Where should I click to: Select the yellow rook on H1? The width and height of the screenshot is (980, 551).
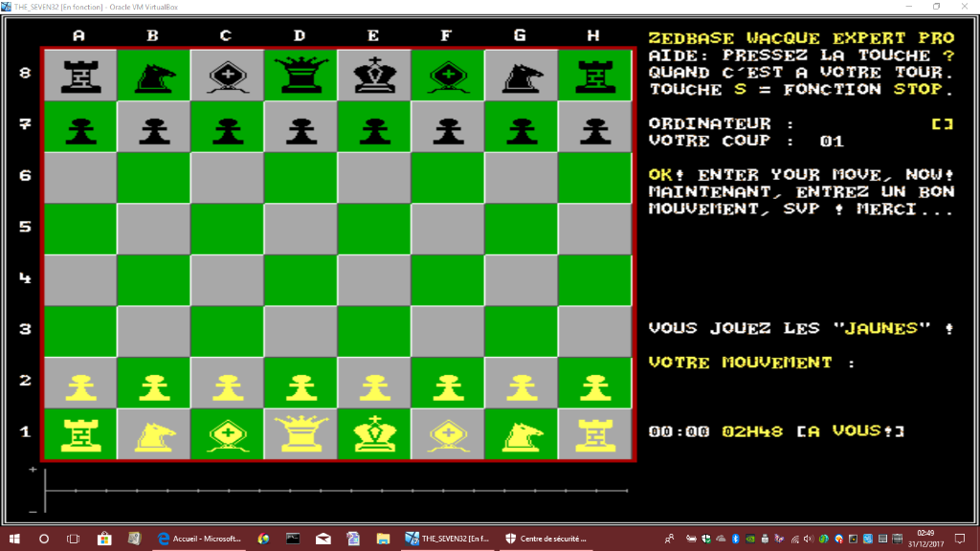594,434
